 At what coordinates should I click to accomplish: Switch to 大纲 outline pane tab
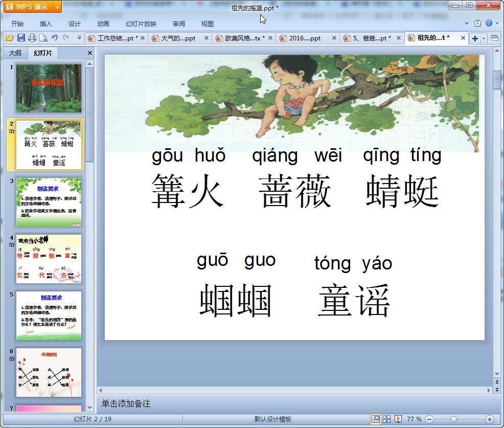tap(15, 53)
